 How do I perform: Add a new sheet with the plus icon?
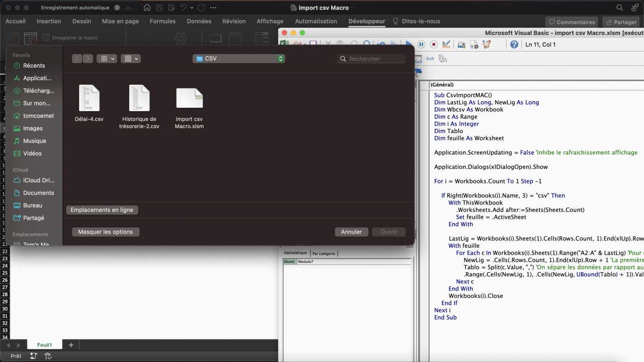pos(71,345)
